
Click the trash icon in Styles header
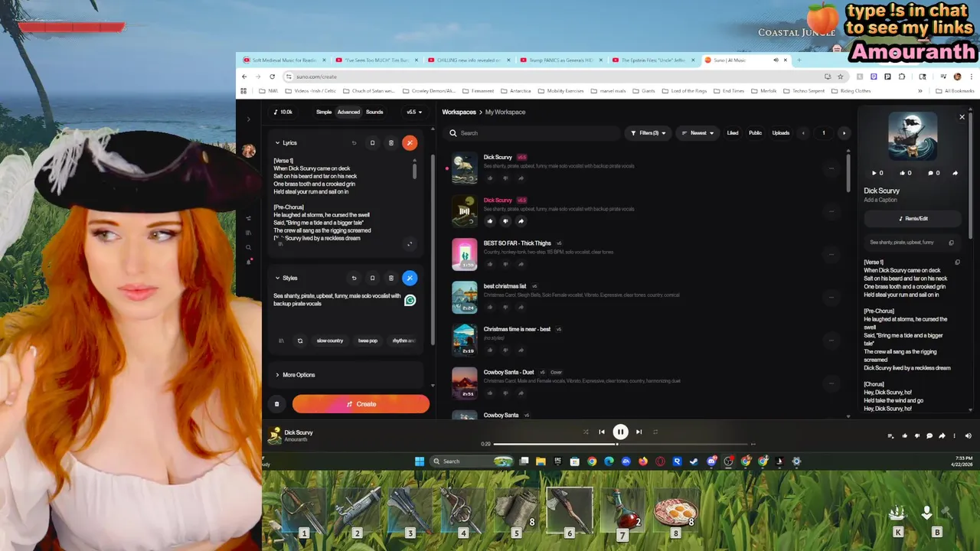tap(390, 278)
